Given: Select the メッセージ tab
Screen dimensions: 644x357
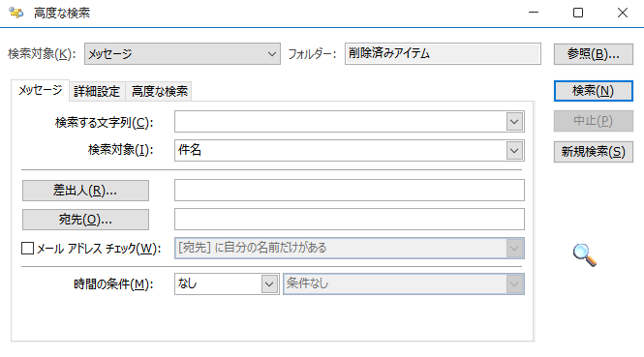Looking at the screenshot, I should 41,90.
